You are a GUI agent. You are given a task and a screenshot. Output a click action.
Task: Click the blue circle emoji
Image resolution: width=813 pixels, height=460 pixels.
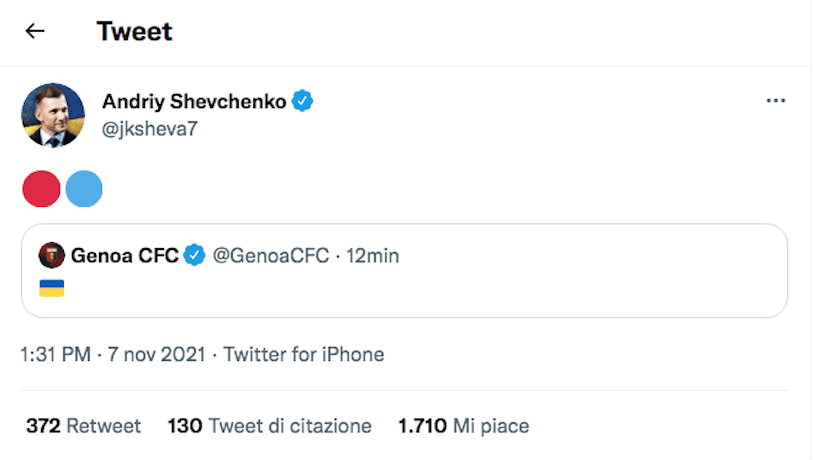click(84, 188)
